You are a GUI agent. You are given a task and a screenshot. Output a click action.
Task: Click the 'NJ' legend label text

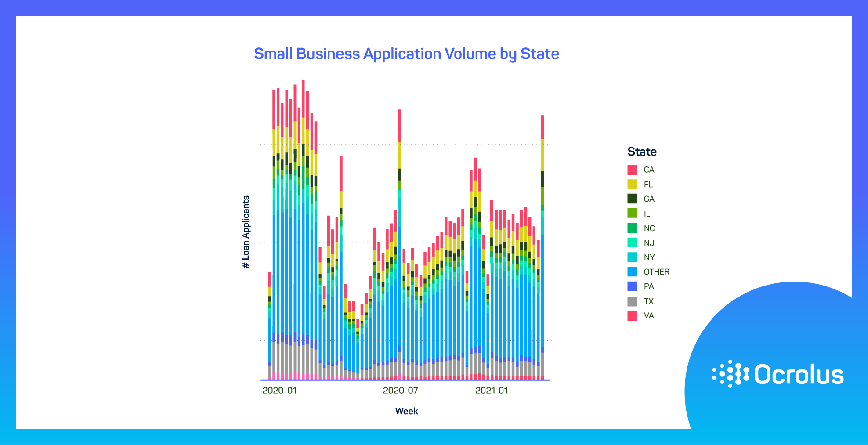click(649, 243)
